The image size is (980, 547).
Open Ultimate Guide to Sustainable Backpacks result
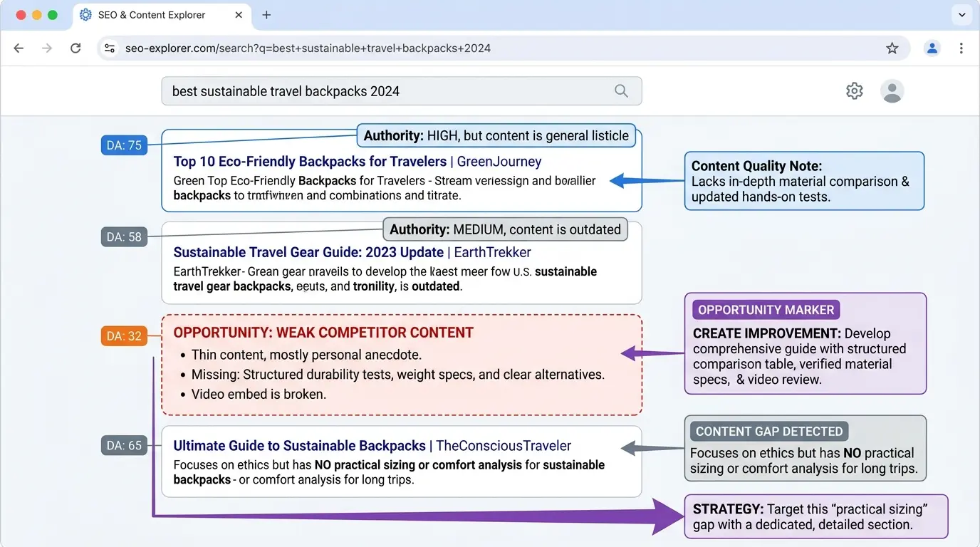[x=372, y=446]
